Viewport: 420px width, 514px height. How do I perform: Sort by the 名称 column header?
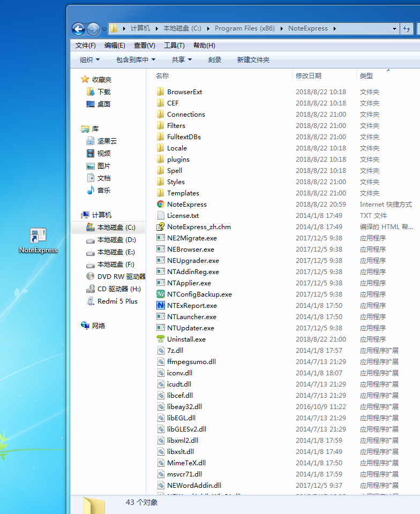coord(162,75)
